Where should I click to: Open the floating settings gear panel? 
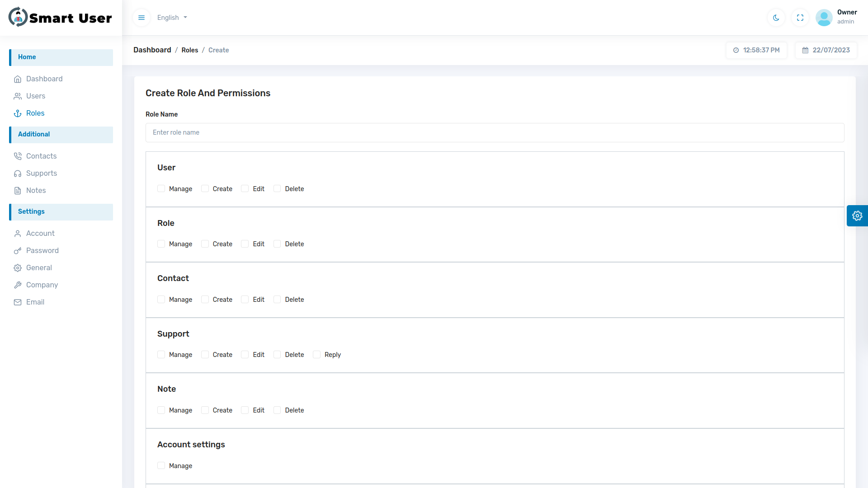[x=857, y=216]
